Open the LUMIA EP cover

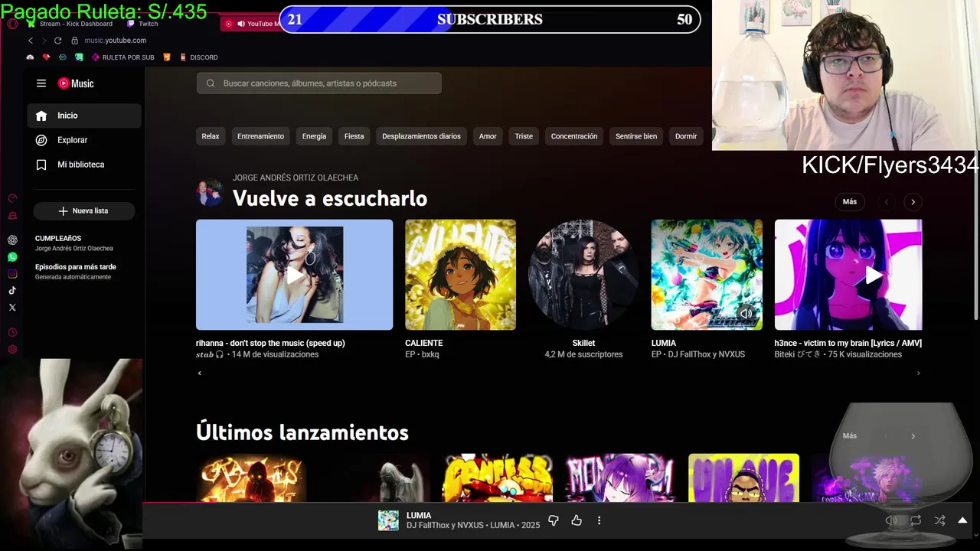707,275
